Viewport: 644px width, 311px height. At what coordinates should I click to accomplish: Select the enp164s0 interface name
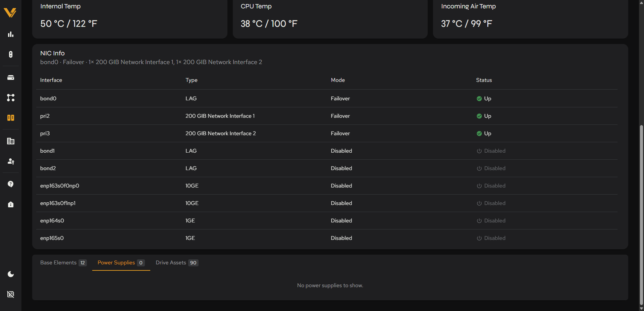click(52, 220)
